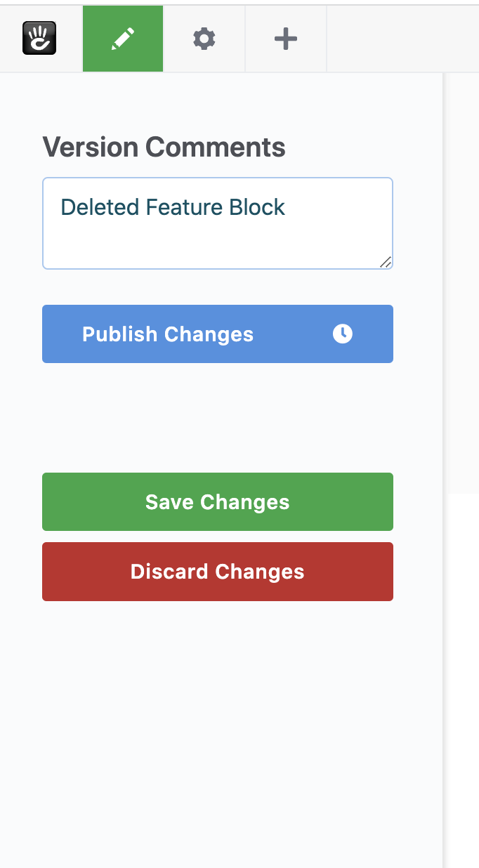Click the Publish Changes blue button
This screenshot has width=479, height=868.
pos(168,334)
